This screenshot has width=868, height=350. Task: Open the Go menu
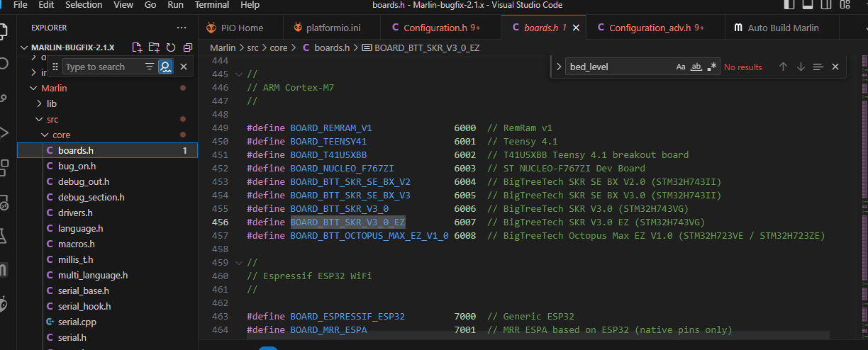(150, 5)
